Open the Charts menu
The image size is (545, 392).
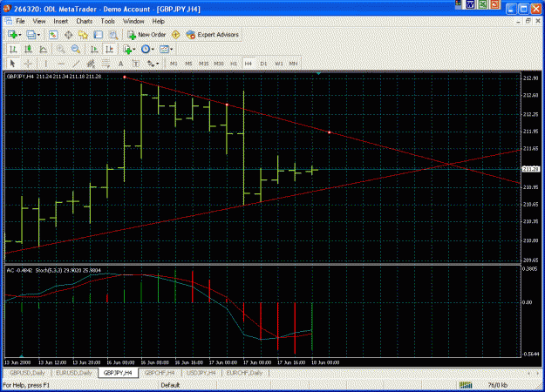[84, 21]
